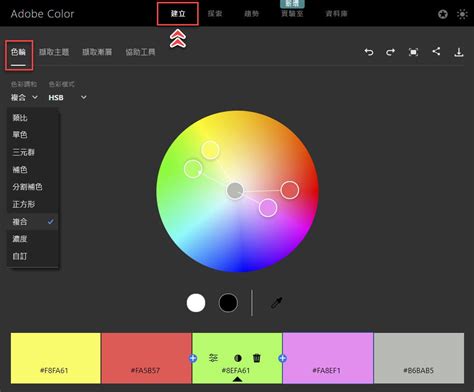Share the color theme

point(436,51)
